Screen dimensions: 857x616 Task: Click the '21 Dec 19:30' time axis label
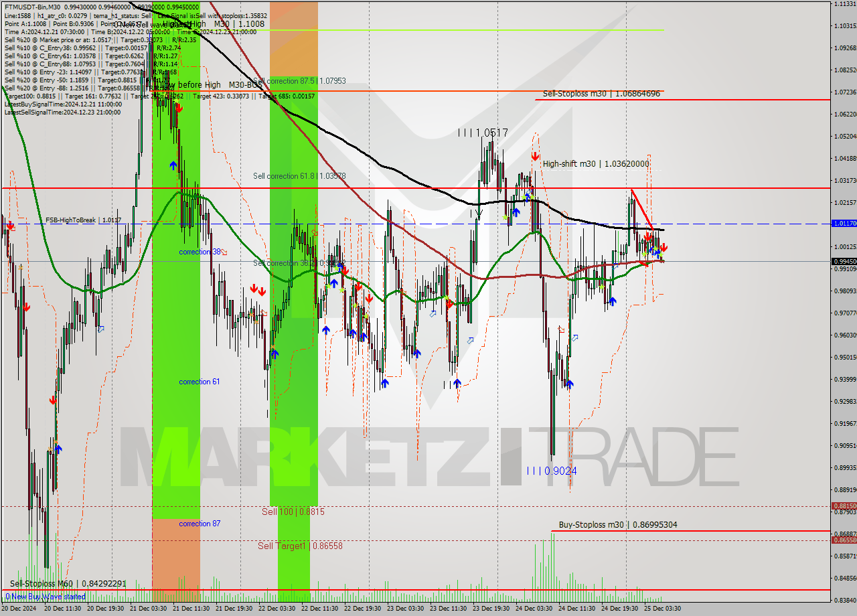pos(234,609)
